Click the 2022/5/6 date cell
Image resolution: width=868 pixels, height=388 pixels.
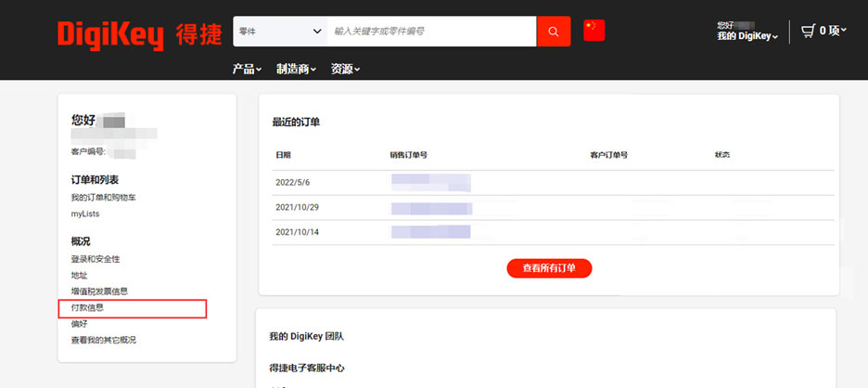tap(293, 182)
